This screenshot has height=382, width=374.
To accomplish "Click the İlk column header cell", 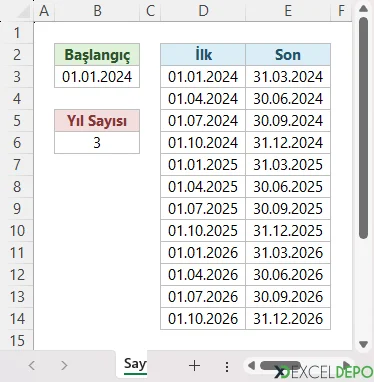I will (x=203, y=54).
